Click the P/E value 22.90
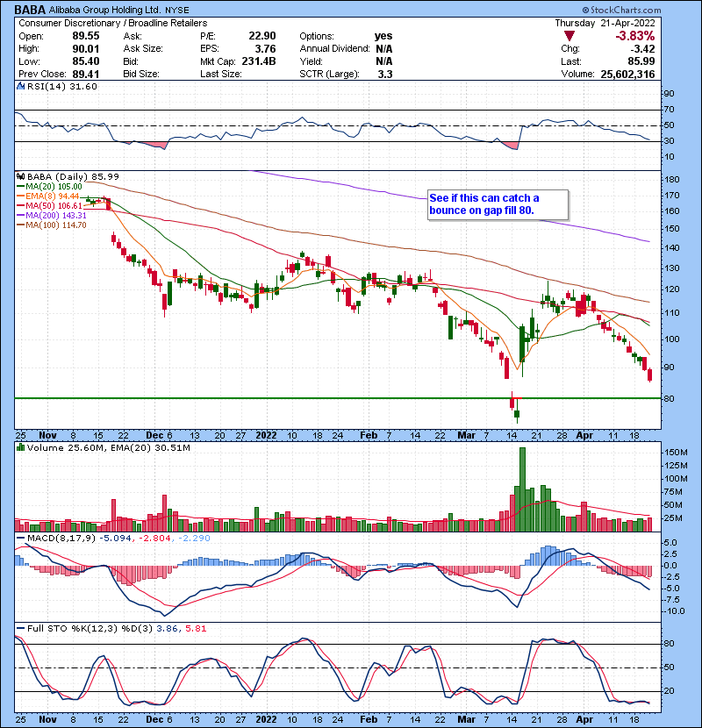The height and width of the screenshot is (728, 702). coord(262,36)
